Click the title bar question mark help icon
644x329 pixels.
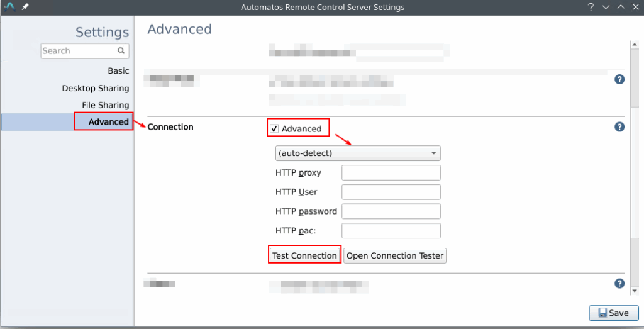pyautogui.click(x=591, y=8)
